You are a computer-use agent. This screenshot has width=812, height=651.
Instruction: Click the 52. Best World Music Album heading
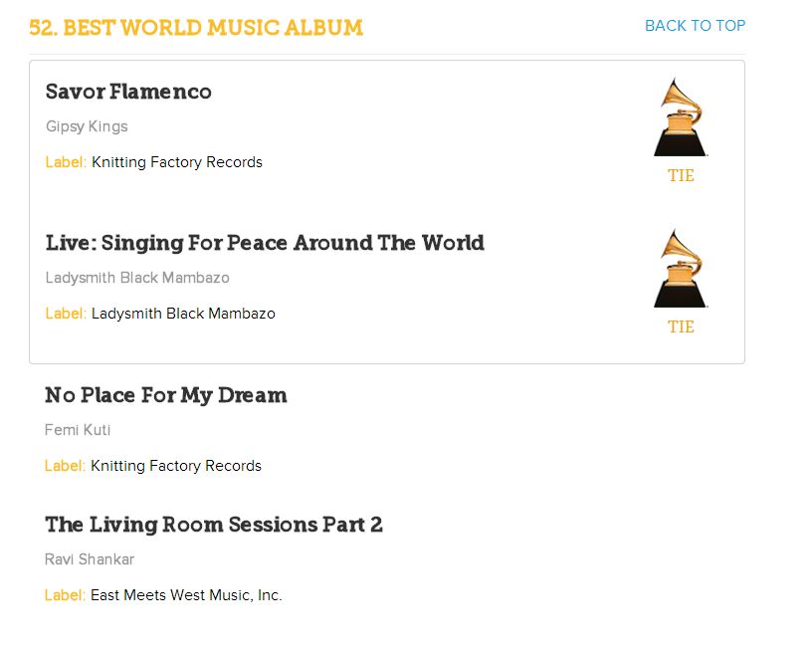coord(196,28)
